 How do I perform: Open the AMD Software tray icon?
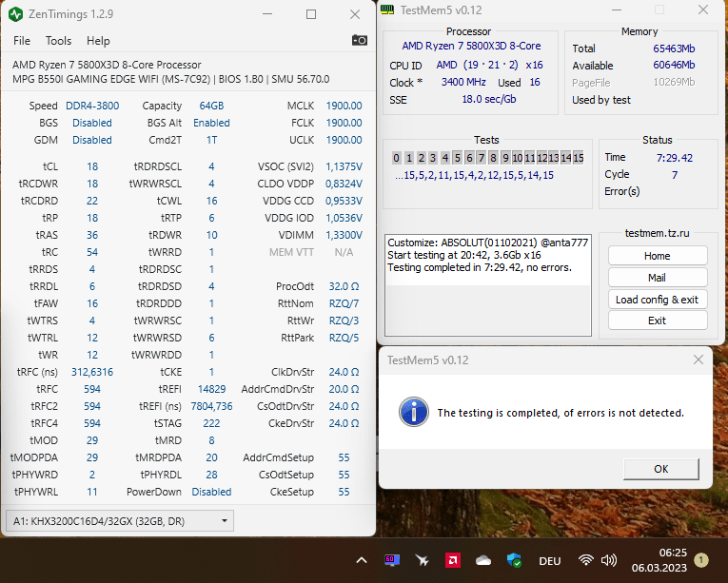coord(453,560)
